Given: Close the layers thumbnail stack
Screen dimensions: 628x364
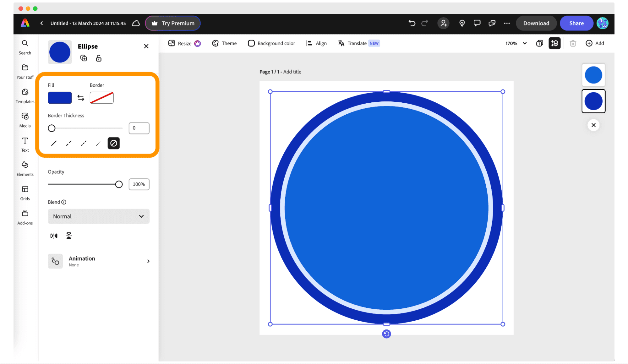Looking at the screenshot, I should click(x=593, y=125).
